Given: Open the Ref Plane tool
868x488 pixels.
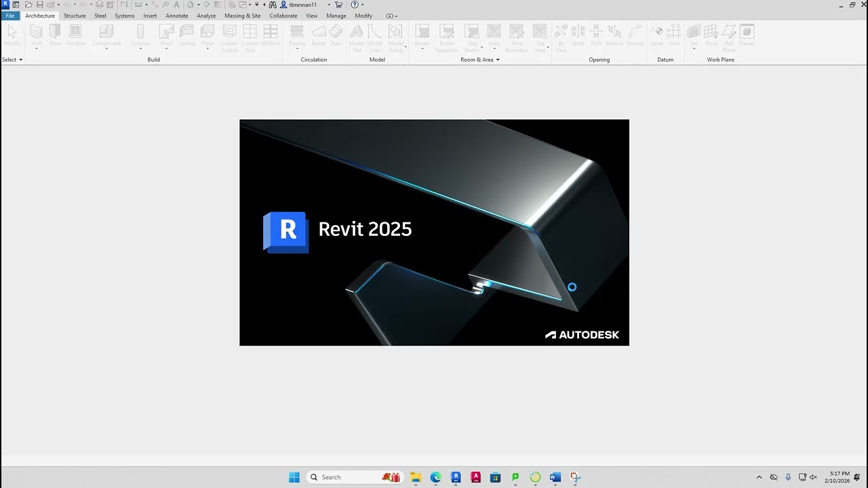Looking at the screenshot, I should [729, 38].
